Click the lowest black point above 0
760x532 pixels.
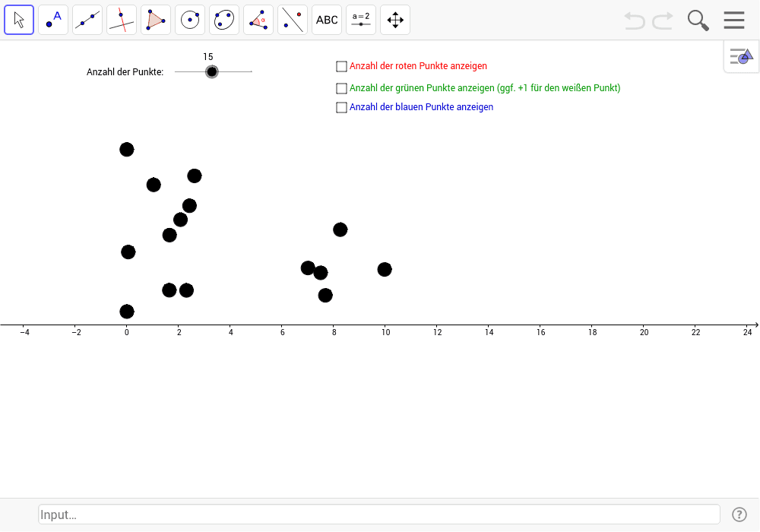point(126,311)
